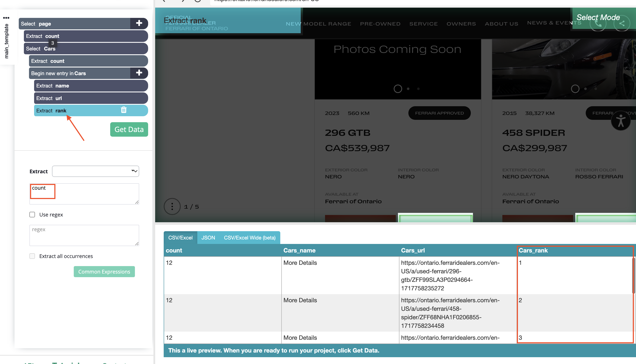
Task: Click the plus icon on Select page
Action: point(139,23)
